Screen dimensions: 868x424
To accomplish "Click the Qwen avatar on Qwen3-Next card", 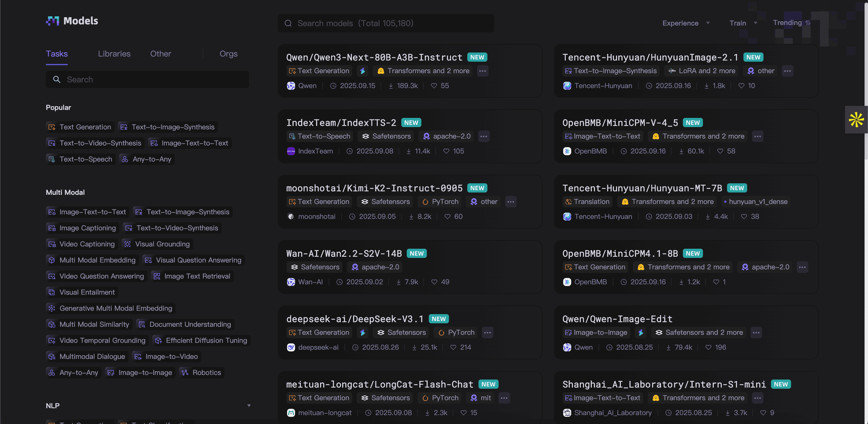I will point(291,85).
